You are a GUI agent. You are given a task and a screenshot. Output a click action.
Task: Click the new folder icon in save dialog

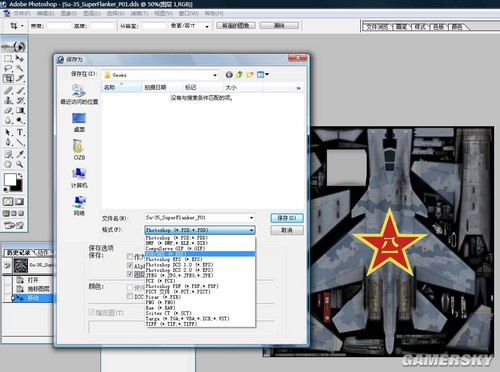[x=250, y=75]
